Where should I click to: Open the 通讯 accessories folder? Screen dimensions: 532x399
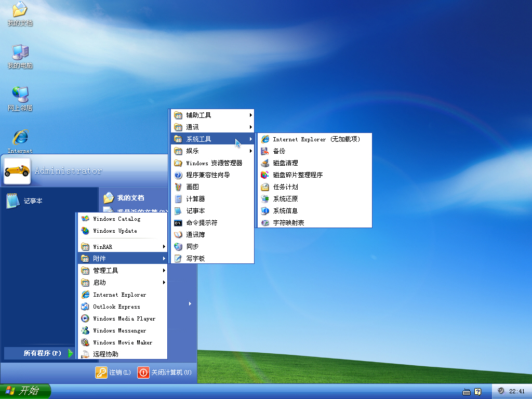pyautogui.click(x=212, y=127)
